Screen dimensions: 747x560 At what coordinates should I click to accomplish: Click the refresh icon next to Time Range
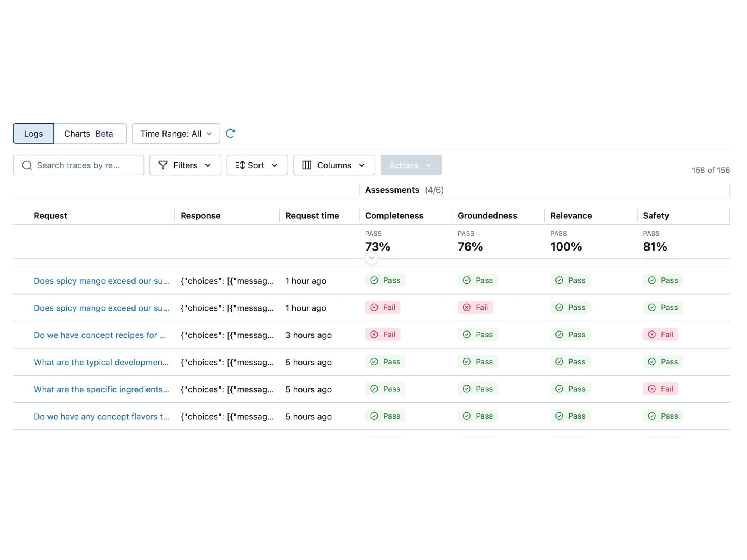[230, 133]
